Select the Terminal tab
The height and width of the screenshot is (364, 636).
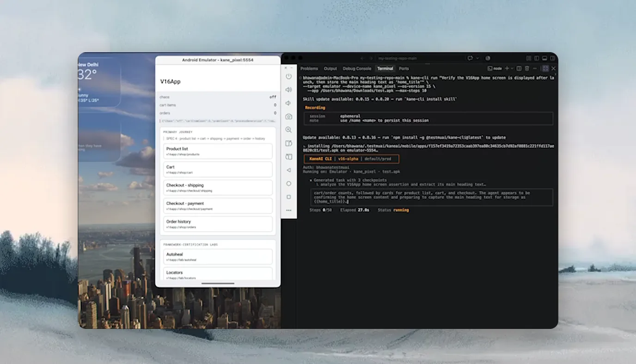point(385,68)
